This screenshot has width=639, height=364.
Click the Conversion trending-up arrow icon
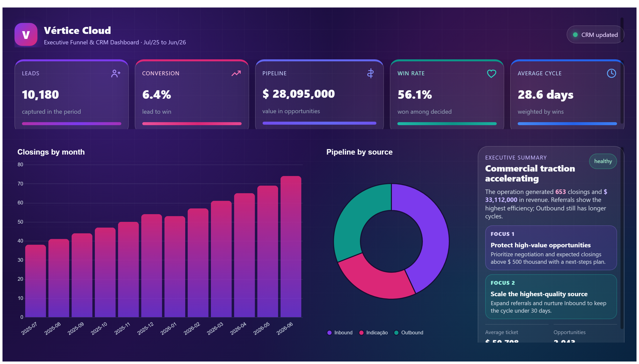pos(236,73)
